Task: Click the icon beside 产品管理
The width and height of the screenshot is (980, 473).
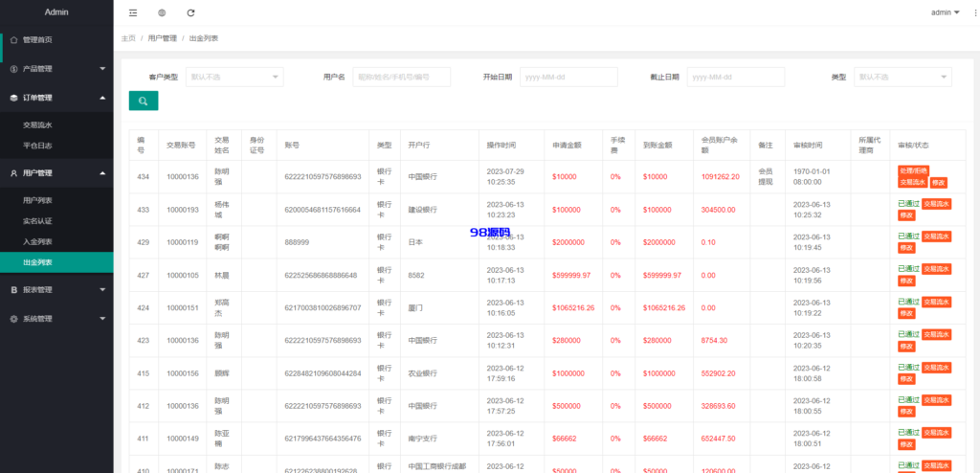Action: (13, 69)
